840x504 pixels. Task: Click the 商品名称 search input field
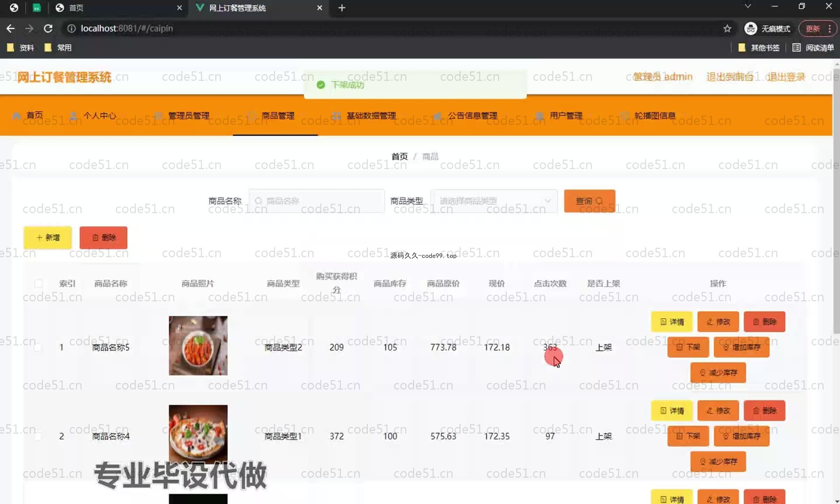point(317,201)
